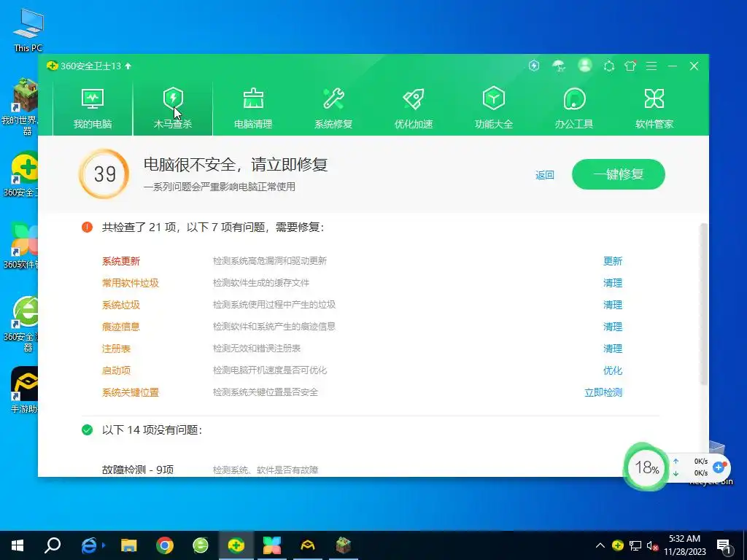747x560 pixels.
Task: Open File Explorer from taskbar
Action: (128, 545)
